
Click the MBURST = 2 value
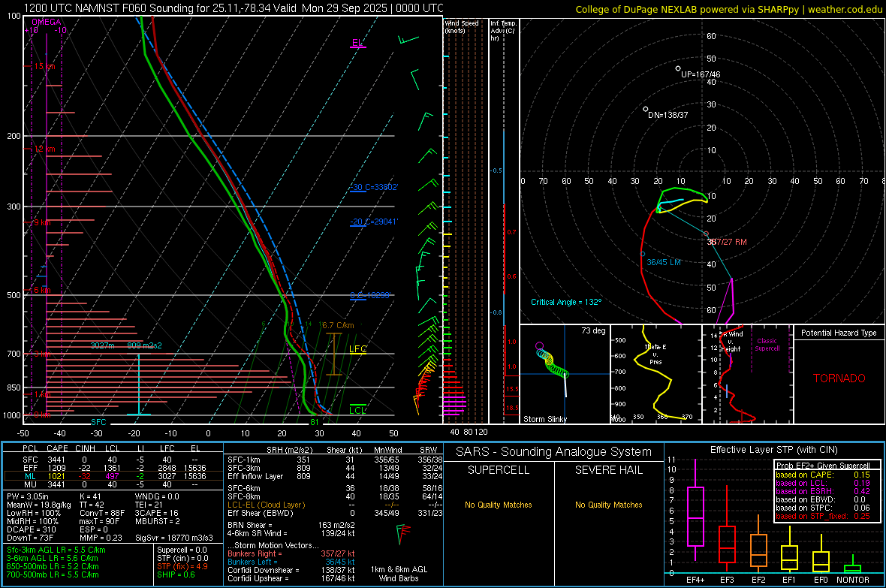point(157,521)
